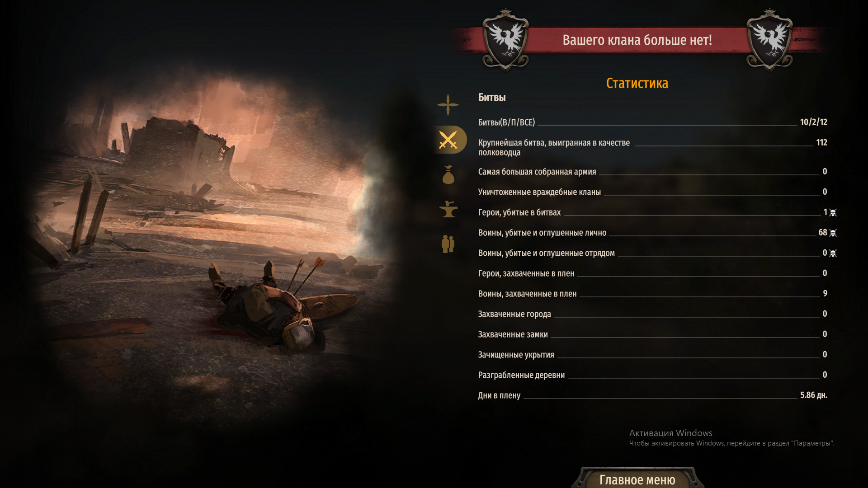Select the Воины, захваченные в плен row

click(x=653, y=294)
